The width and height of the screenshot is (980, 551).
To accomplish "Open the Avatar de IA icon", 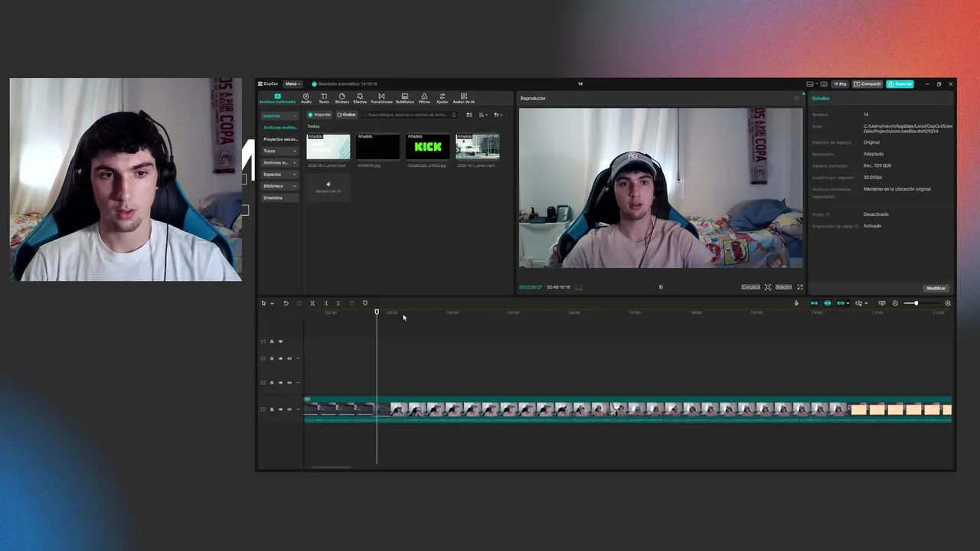I will (x=463, y=98).
